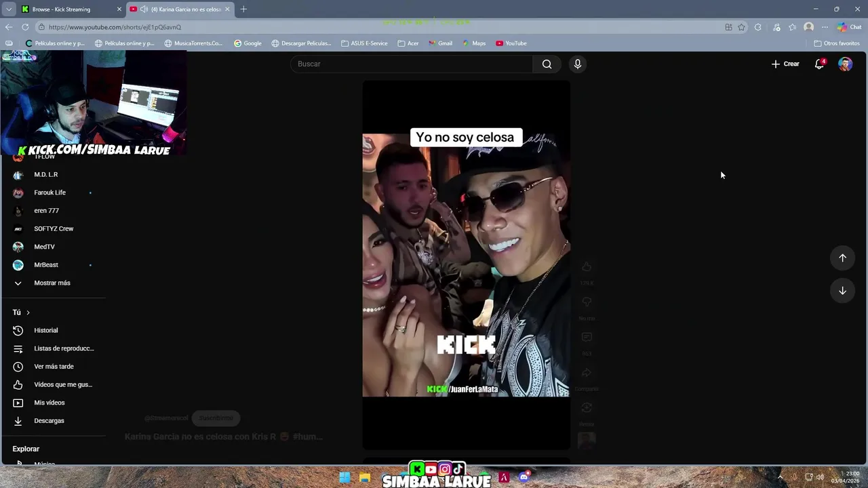Open Videos que me gustan
The height and width of the screenshot is (488, 868).
[x=53, y=385]
